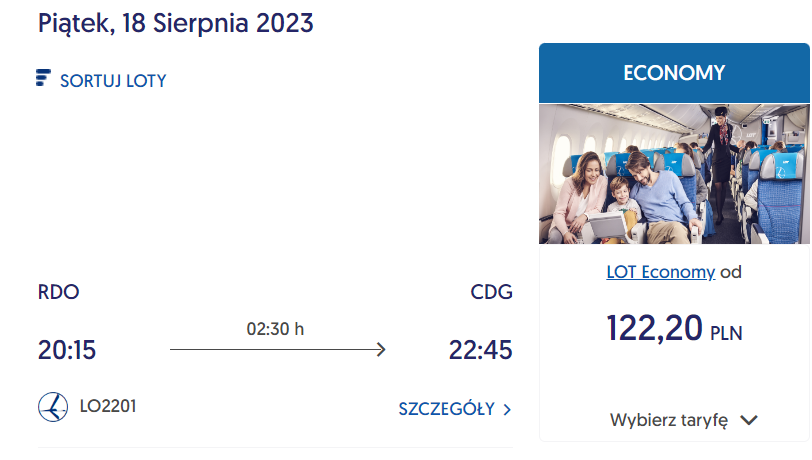The image size is (812, 460).
Task: Select the 02:30 h duration label
Action: click(x=275, y=329)
